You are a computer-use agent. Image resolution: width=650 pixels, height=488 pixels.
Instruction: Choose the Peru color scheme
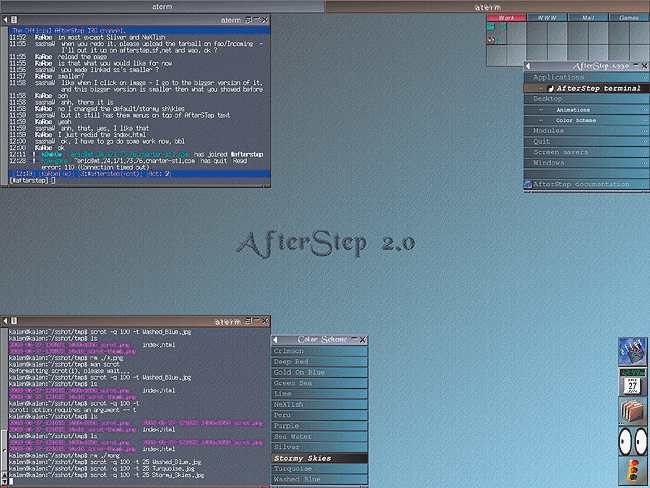pos(320,415)
